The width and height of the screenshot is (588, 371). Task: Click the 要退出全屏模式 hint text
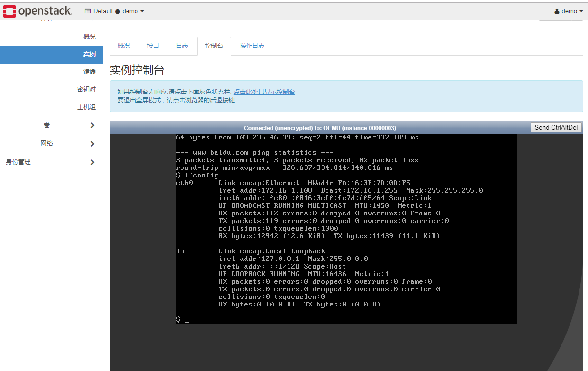coord(176,100)
